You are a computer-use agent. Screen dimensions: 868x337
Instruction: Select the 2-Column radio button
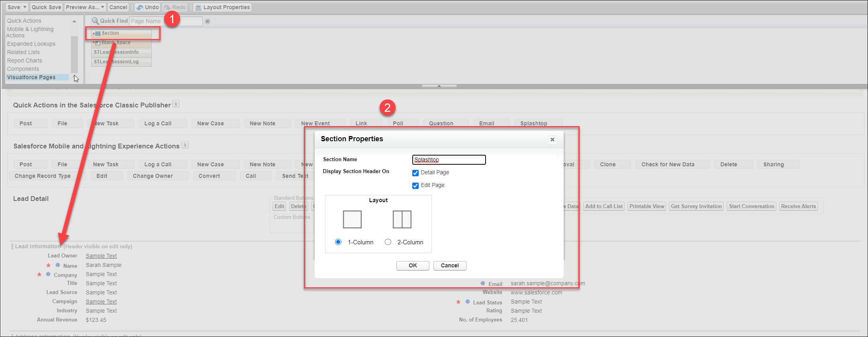point(388,242)
